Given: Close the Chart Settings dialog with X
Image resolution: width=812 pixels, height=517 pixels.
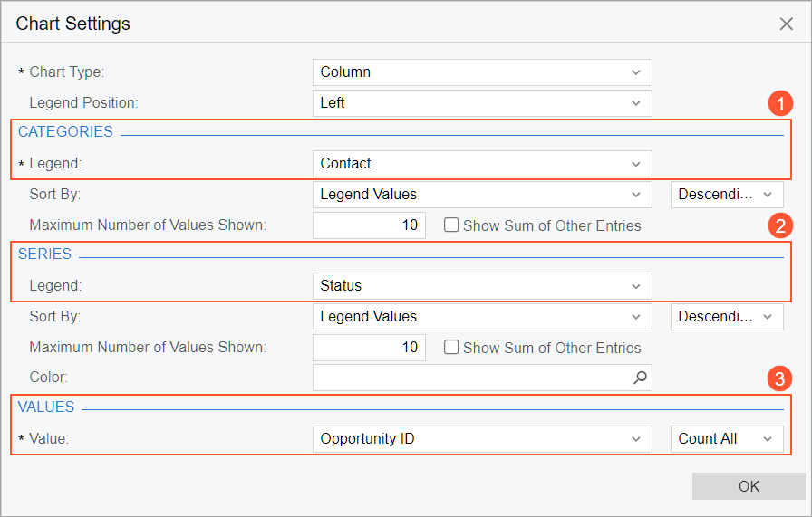Looking at the screenshot, I should (x=786, y=24).
